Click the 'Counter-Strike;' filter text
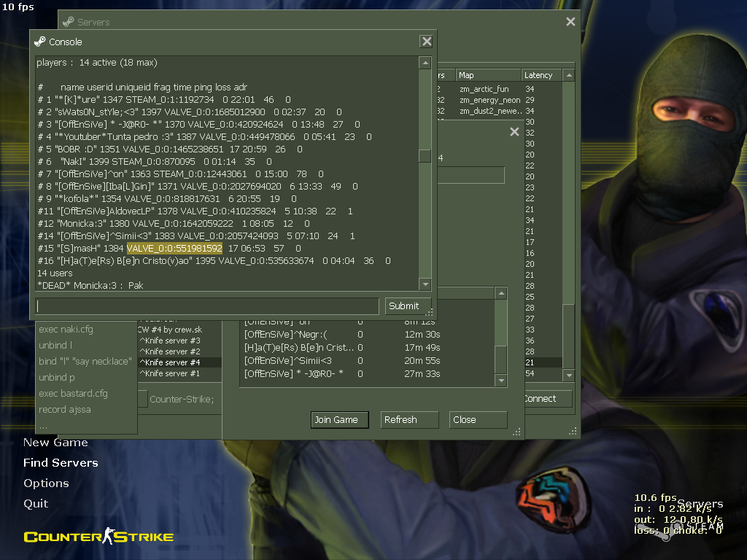747x560 pixels. coord(182,399)
